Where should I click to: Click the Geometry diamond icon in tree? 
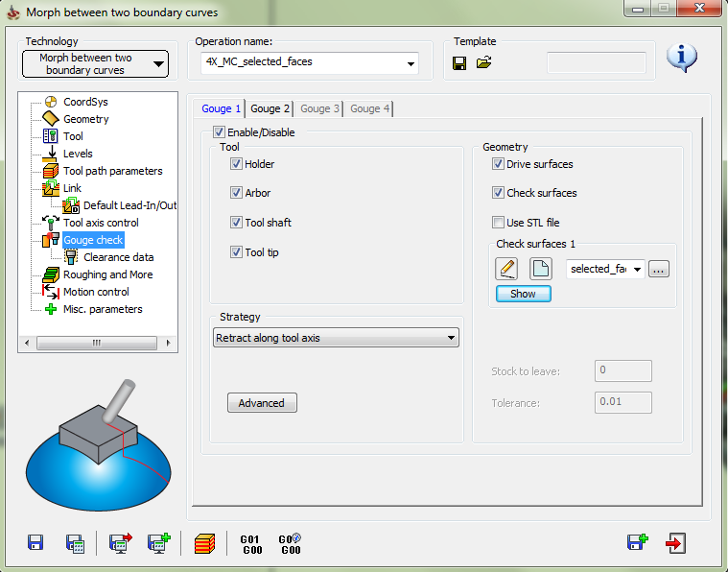(51, 119)
